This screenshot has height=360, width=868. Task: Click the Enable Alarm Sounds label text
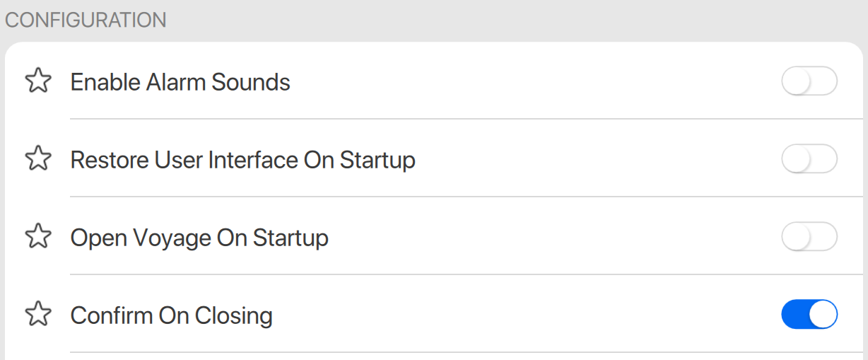[x=180, y=82]
